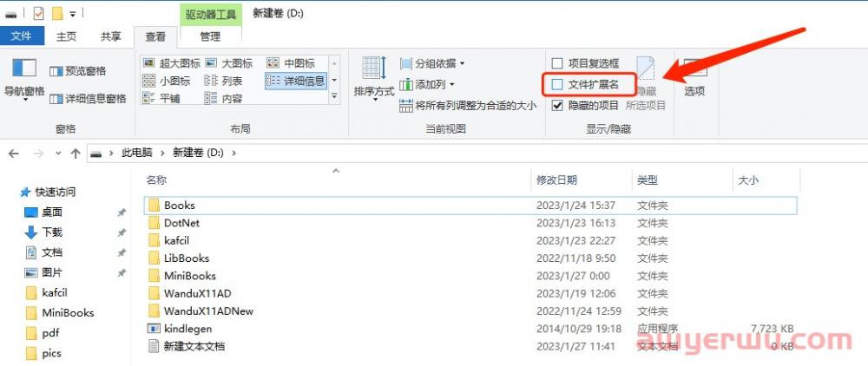Open the 文件 file menu tab

(21, 36)
